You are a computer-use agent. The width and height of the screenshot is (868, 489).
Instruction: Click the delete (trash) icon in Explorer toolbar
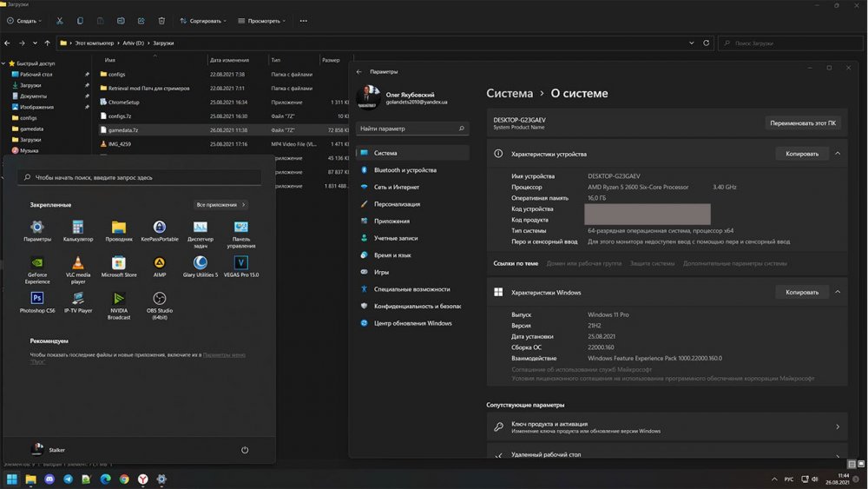162,20
